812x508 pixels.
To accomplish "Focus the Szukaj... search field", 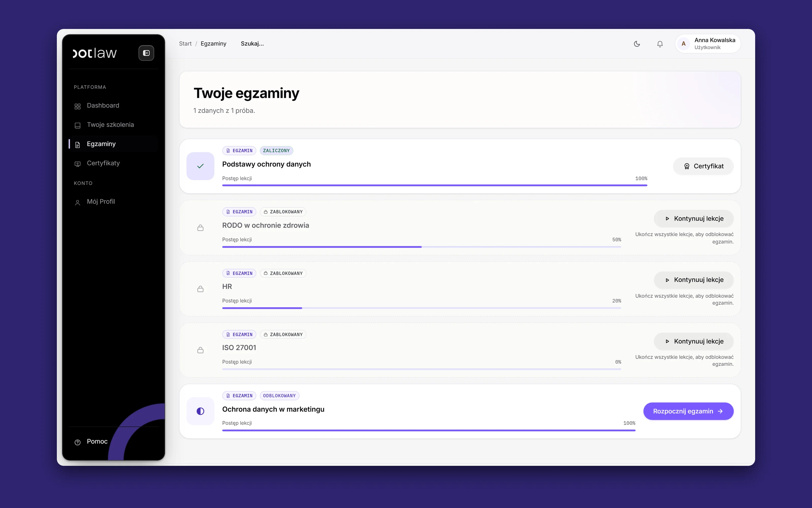I will tap(252, 44).
